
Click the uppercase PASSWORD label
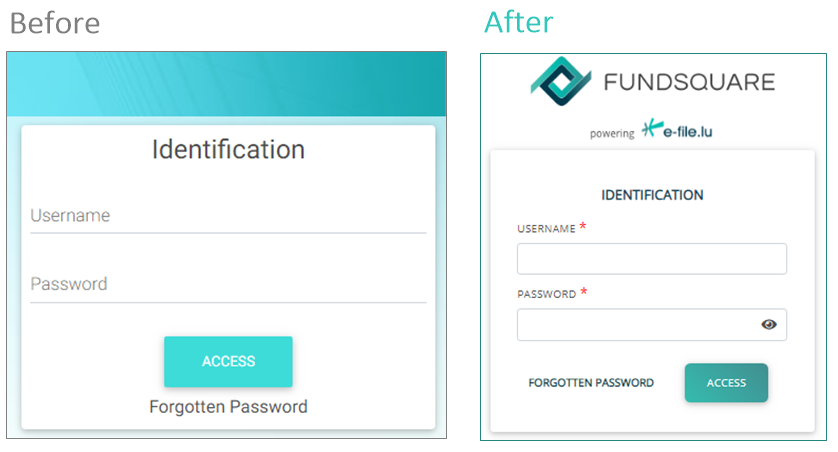click(546, 295)
